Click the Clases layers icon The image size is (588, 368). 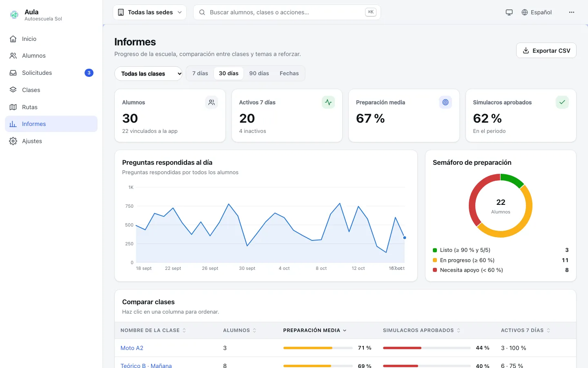click(13, 90)
